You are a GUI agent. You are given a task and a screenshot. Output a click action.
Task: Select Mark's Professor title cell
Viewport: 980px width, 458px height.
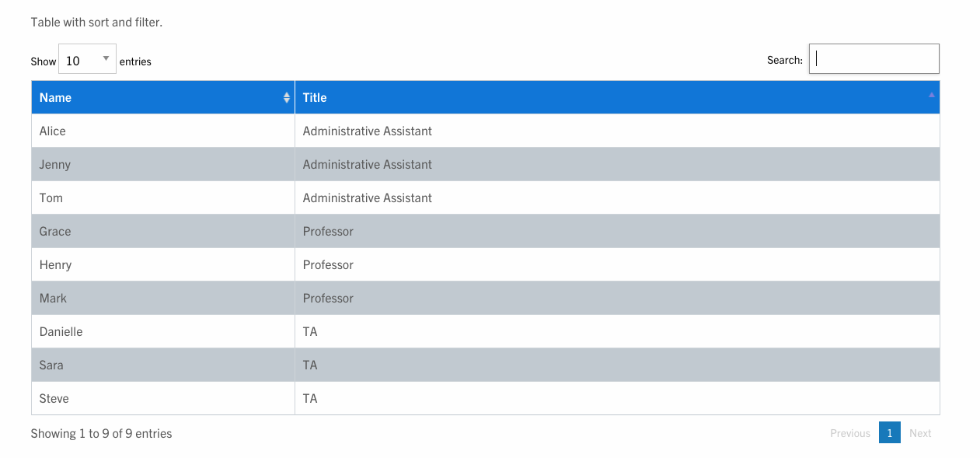[x=328, y=299]
